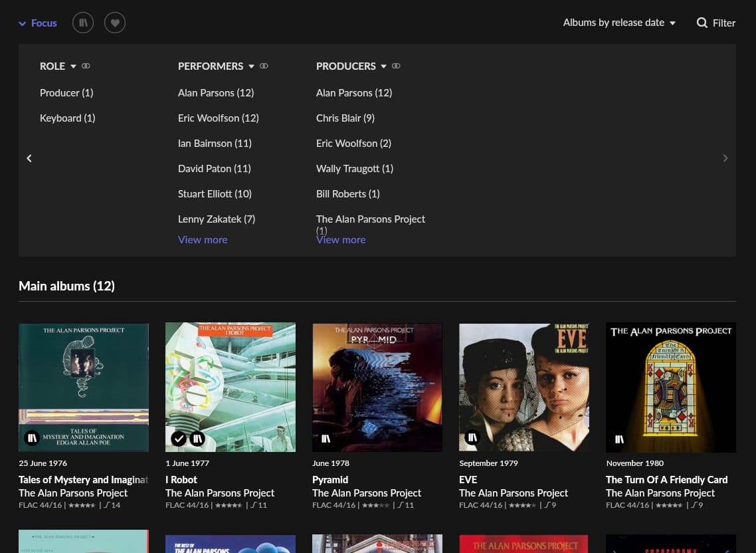The height and width of the screenshot is (553, 756).
Task: Focus on performer David Paton (11)
Action: [215, 168]
